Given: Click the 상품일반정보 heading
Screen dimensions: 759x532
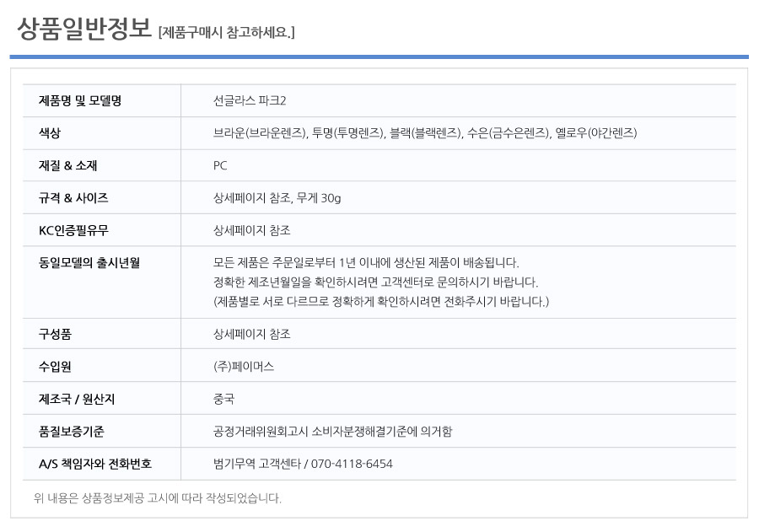Looking at the screenshot, I should coord(84,29).
